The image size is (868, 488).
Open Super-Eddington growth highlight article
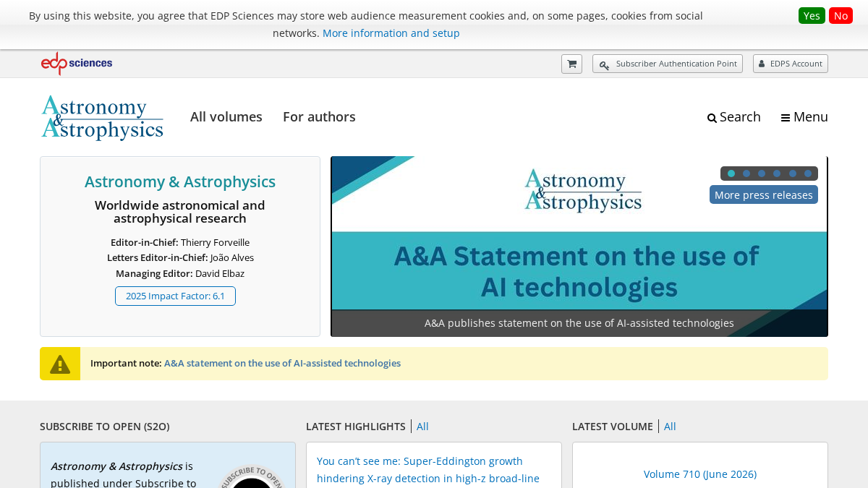tap(428, 470)
